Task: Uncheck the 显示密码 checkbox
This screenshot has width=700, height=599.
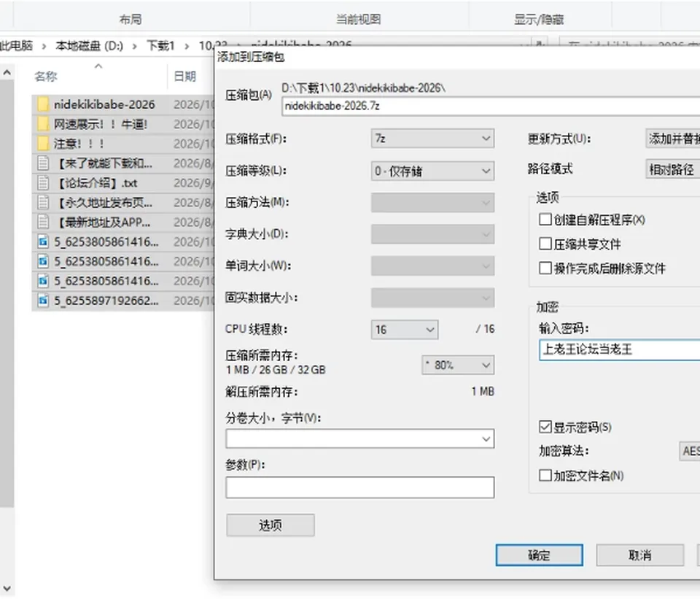Action: coord(545,427)
